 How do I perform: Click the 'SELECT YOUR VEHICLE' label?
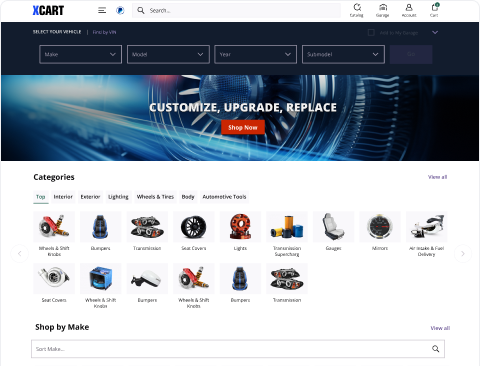[57, 32]
